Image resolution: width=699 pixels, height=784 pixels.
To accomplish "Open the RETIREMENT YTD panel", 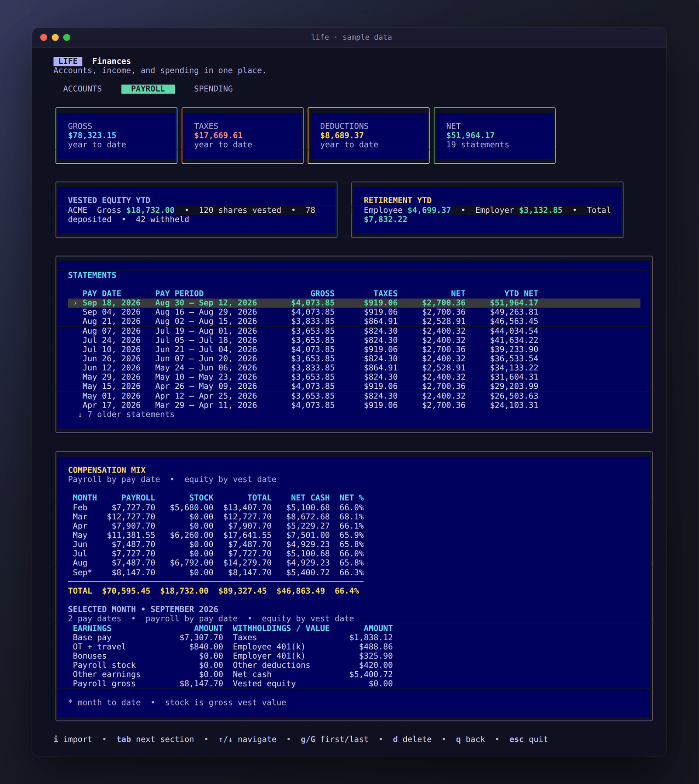I will click(x=487, y=210).
